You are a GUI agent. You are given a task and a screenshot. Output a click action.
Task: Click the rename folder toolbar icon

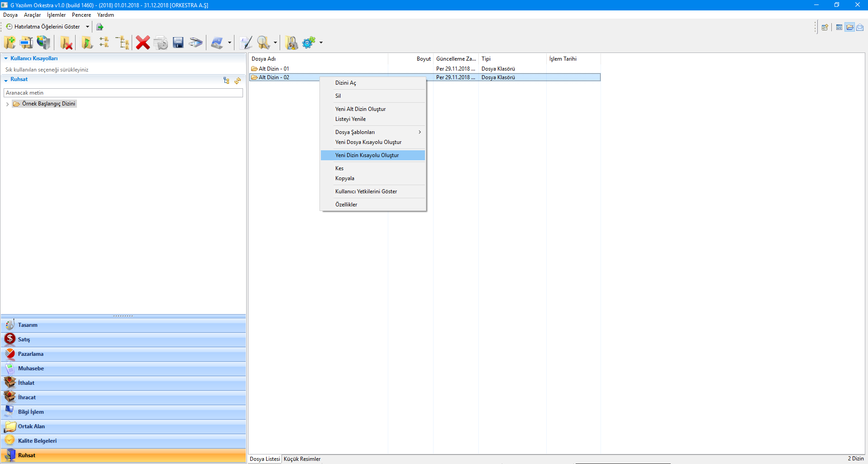[x=26, y=43]
